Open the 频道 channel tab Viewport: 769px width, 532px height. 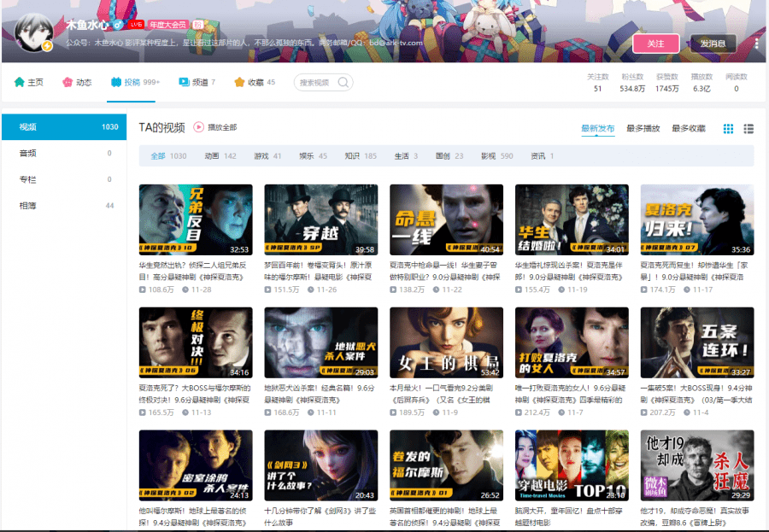point(197,83)
